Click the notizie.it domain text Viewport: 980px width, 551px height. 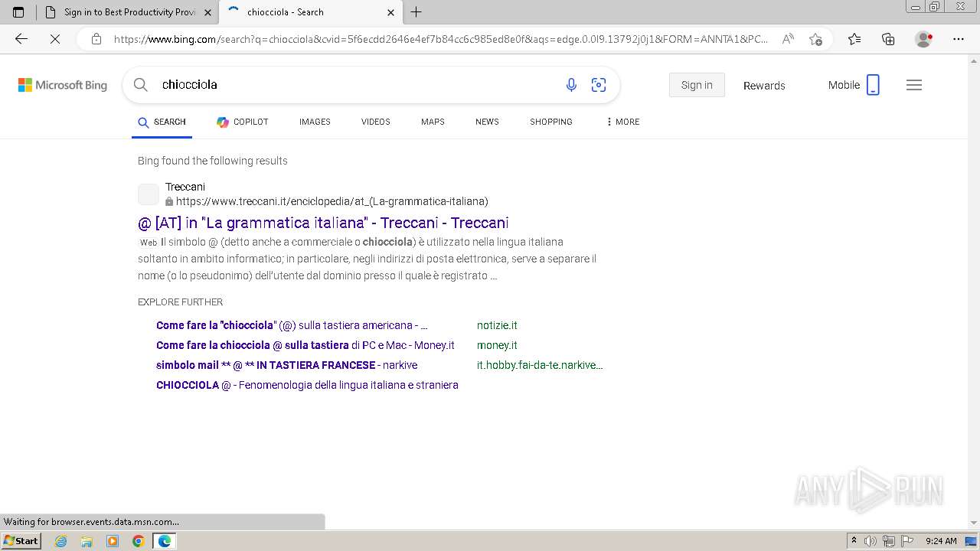tap(497, 325)
